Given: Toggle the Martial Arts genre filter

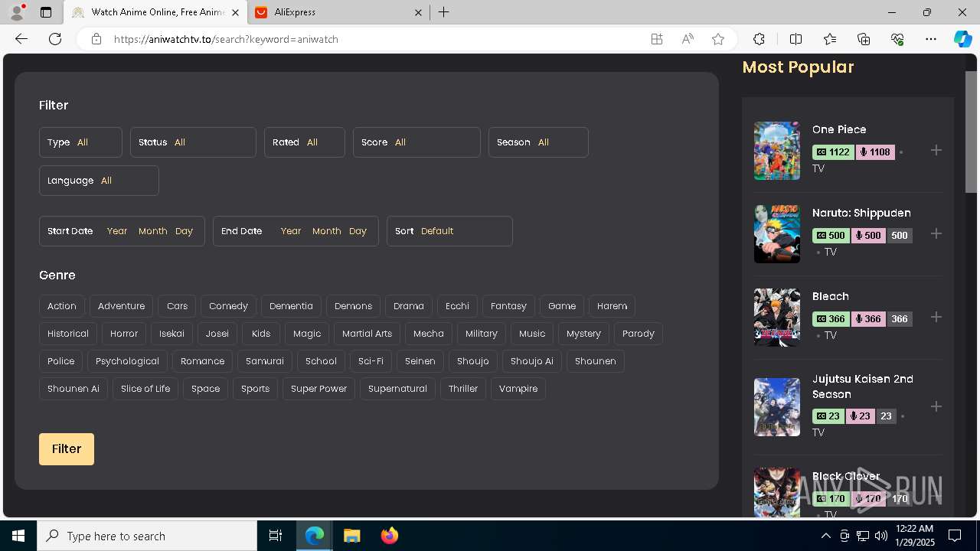Looking at the screenshot, I should coord(367,334).
